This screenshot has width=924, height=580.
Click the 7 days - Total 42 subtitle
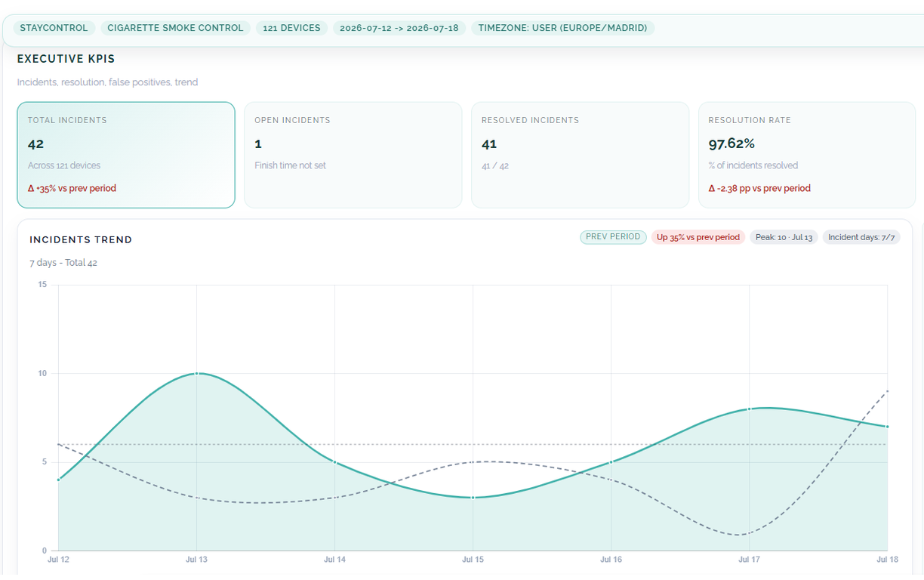[x=63, y=263]
